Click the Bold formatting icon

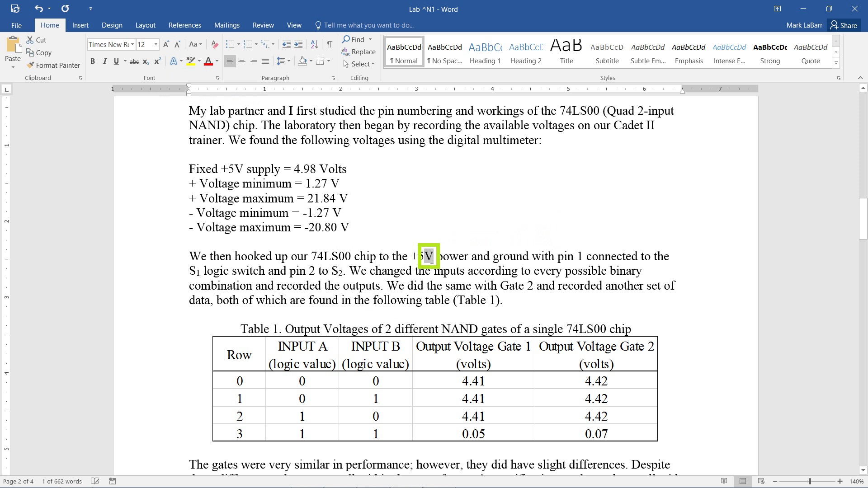click(x=92, y=61)
